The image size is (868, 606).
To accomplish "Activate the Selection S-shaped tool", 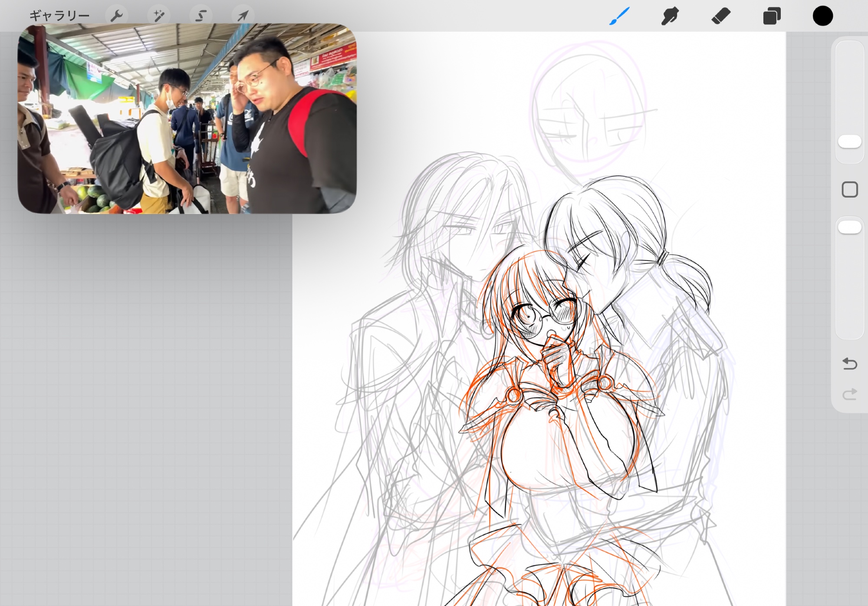I will [201, 16].
